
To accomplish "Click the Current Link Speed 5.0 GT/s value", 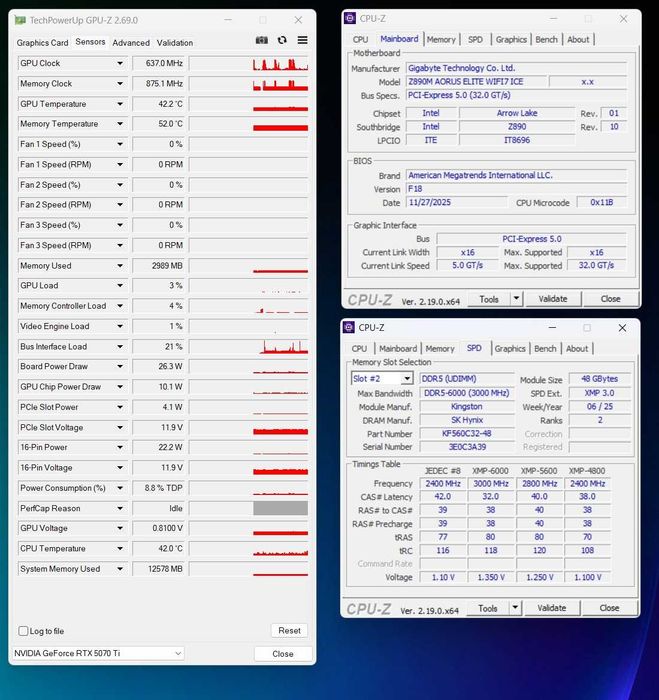I will [467, 266].
